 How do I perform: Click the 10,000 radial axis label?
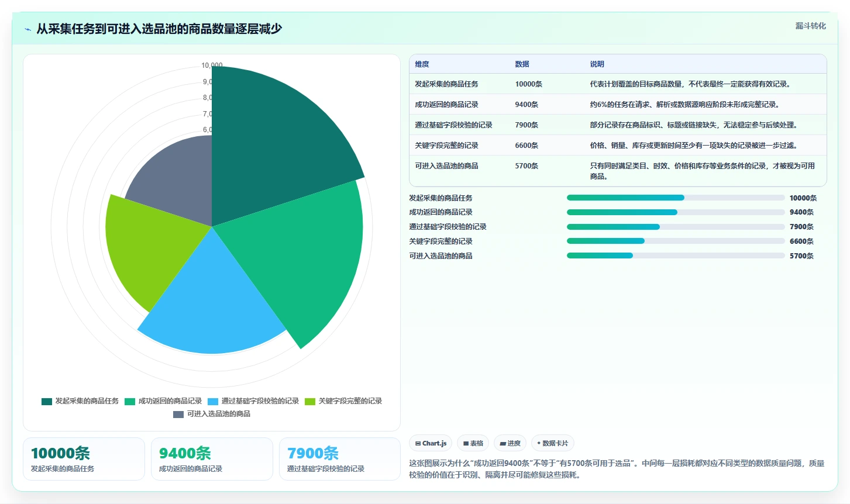212,65
